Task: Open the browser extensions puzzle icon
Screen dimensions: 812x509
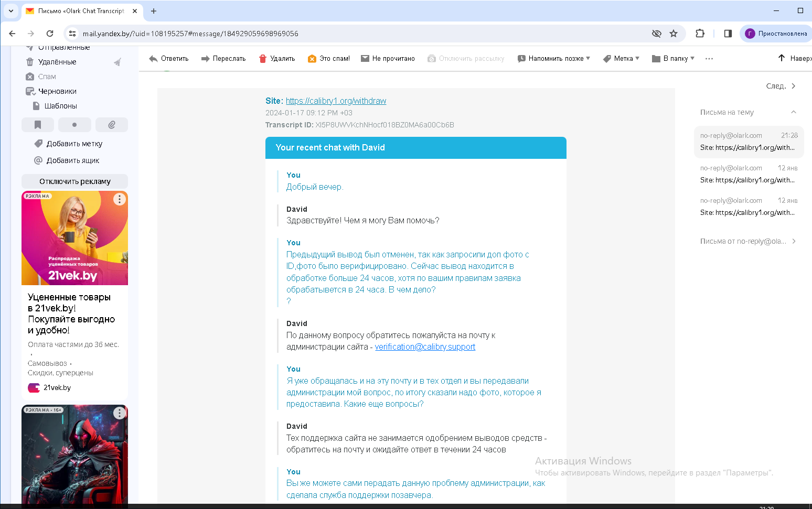Action: (x=700, y=34)
